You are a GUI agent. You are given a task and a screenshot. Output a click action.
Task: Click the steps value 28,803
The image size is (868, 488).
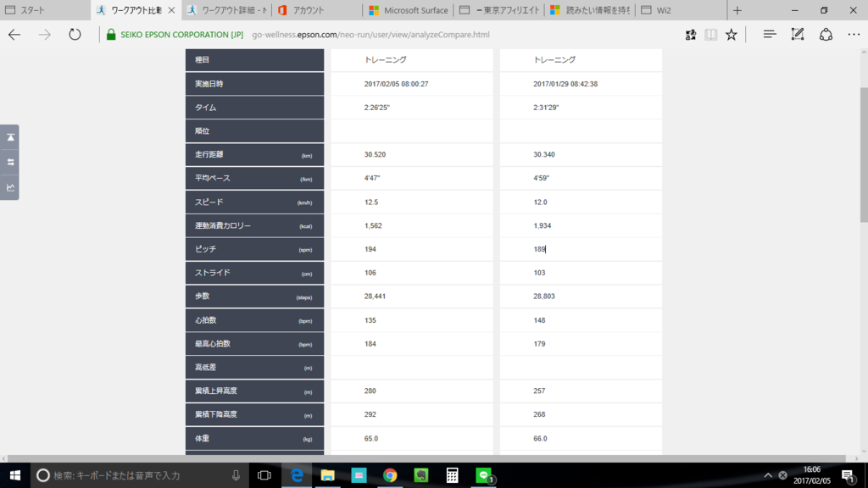[543, 296]
